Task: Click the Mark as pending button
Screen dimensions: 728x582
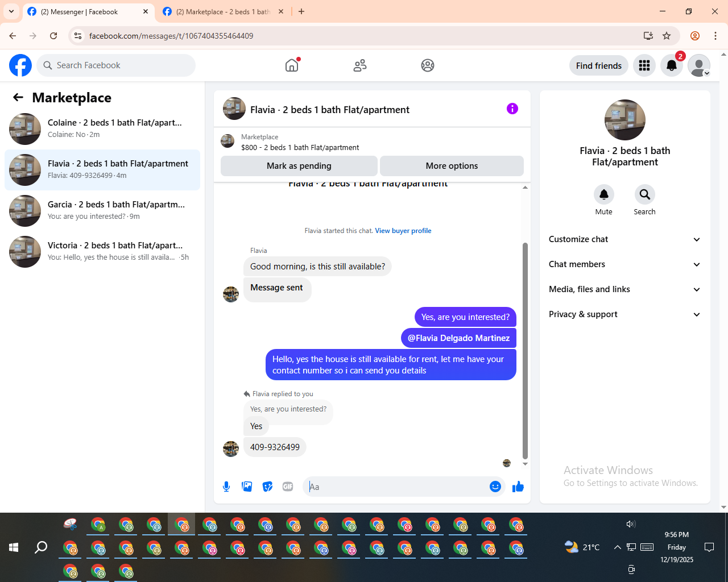Action: (x=299, y=166)
